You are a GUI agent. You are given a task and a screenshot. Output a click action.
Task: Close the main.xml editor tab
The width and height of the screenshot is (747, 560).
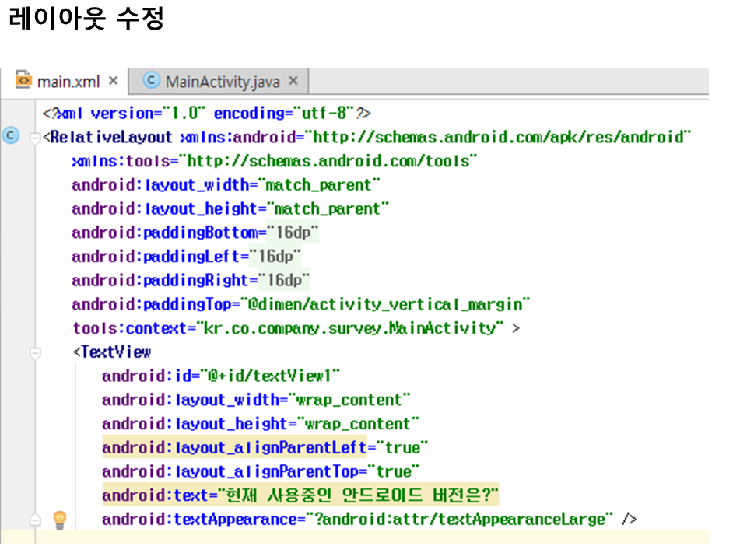pos(113,81)
